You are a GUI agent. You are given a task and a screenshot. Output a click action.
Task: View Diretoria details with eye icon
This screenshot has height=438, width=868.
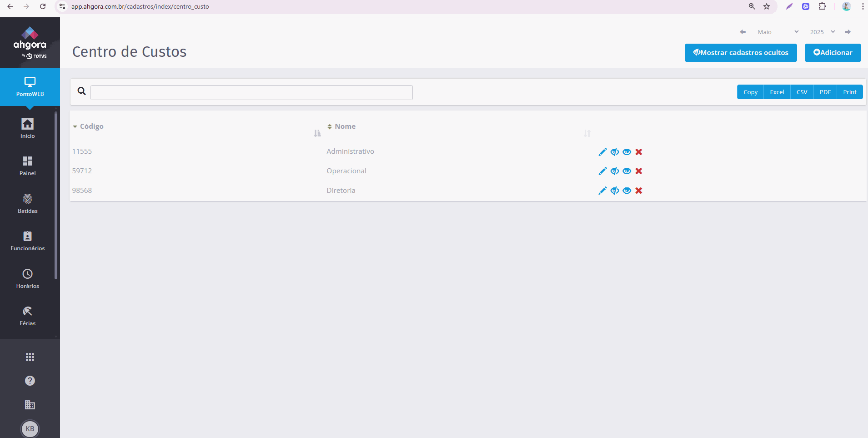tap(627, 191)
